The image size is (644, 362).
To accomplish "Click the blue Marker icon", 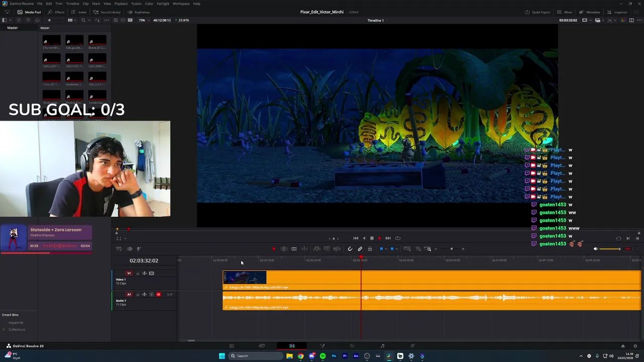I will pyautogui.click(x=392, y=249).
